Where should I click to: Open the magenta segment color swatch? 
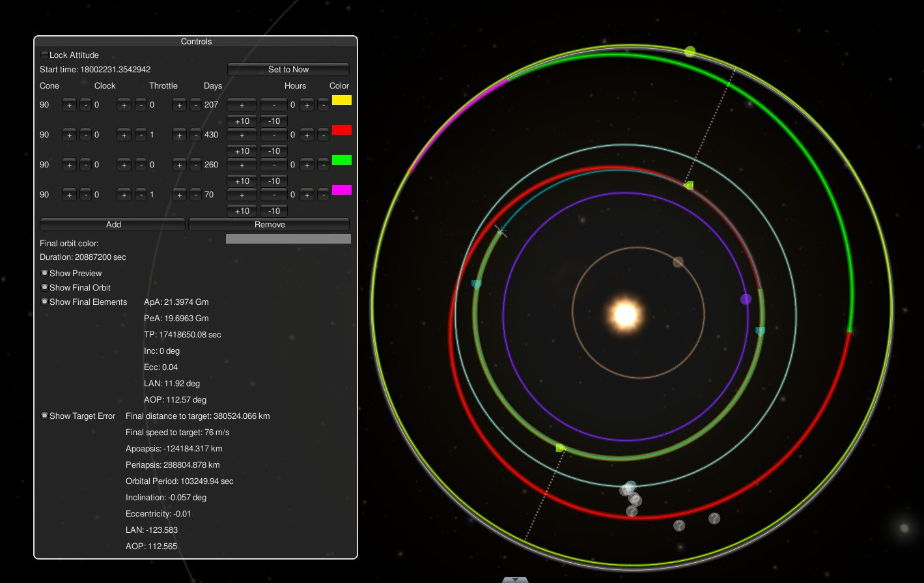[x=342, y=190]
